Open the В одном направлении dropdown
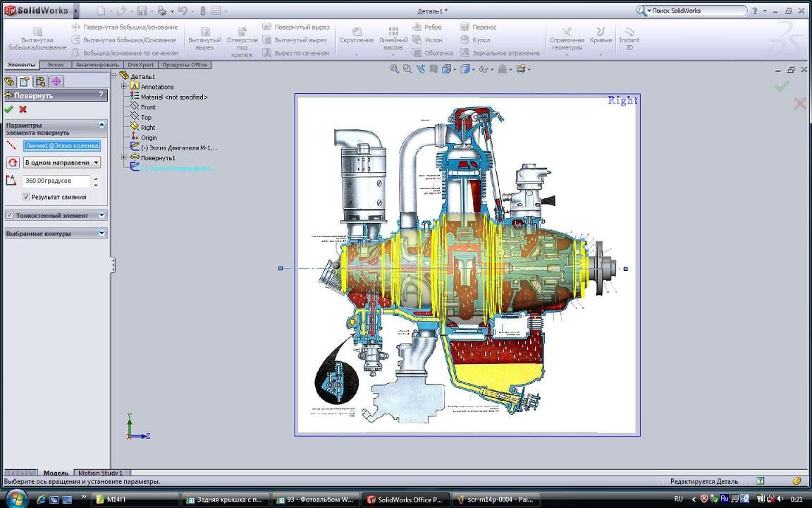 tap(62, 162)
